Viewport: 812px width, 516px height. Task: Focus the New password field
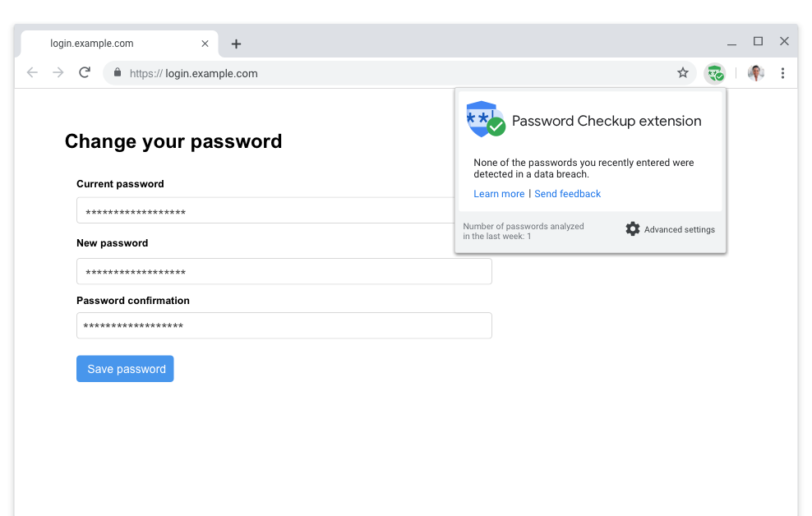(284, 271)
